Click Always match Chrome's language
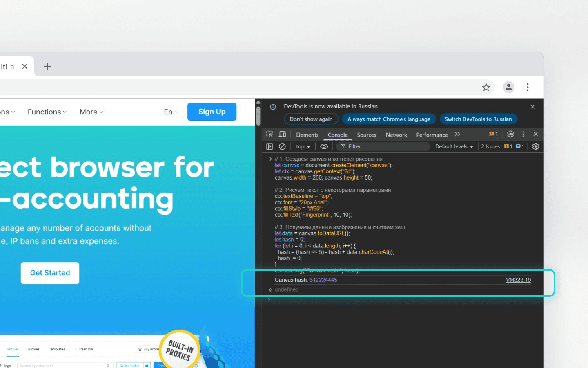 [389, 119]
